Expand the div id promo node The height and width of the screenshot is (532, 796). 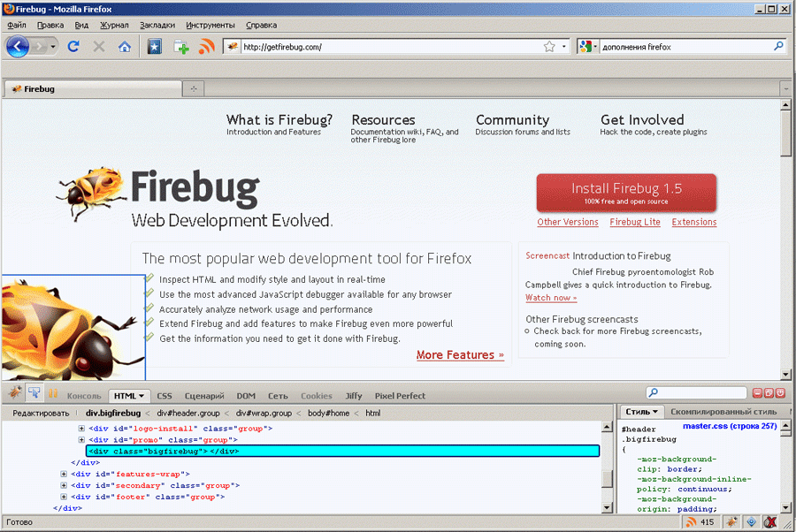pyautogui.click(x=81, y=440)
